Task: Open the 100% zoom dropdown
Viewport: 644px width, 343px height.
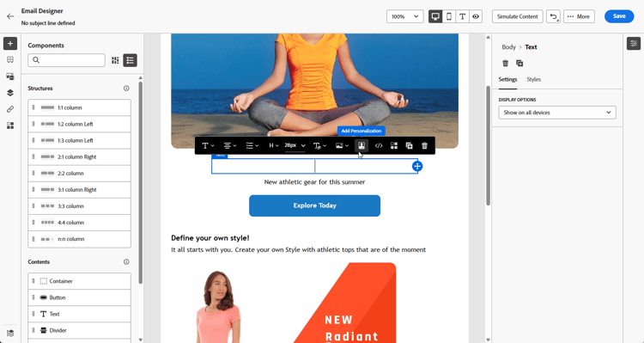Action: pyautogui.click(x=404, y=16)
